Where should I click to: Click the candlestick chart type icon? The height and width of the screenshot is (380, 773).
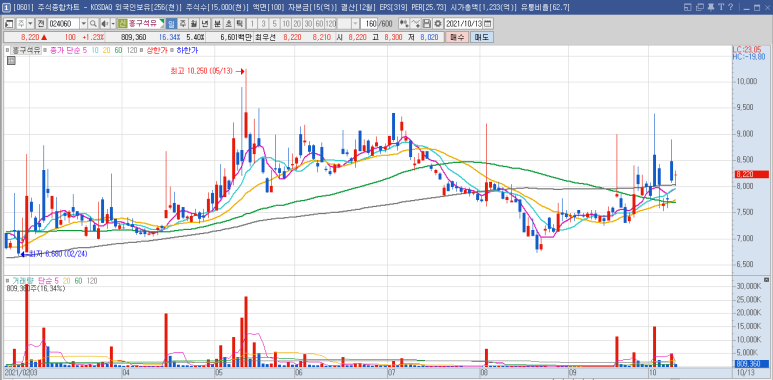pyautogui.click(x=404, y=24)
